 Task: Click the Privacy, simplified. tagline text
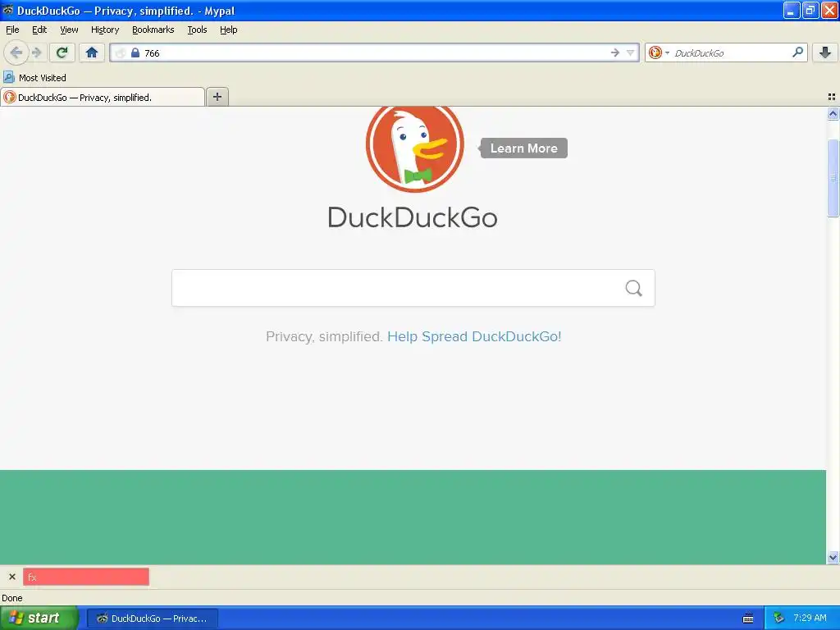[x=323, y=336]
